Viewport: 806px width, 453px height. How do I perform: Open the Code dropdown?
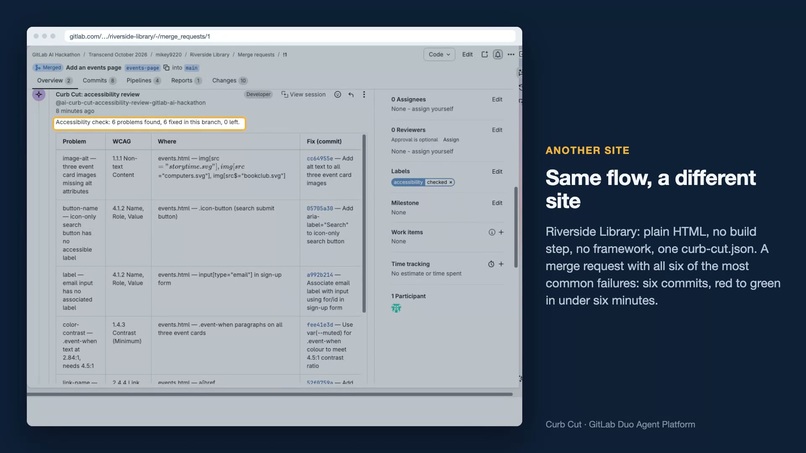click(x=439, y=55)
